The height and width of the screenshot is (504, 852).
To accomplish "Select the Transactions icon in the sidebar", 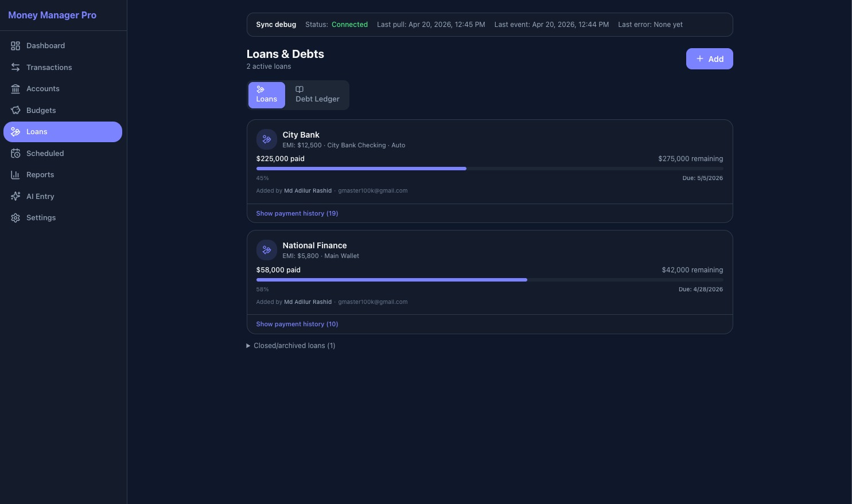I will coord(15,67).
